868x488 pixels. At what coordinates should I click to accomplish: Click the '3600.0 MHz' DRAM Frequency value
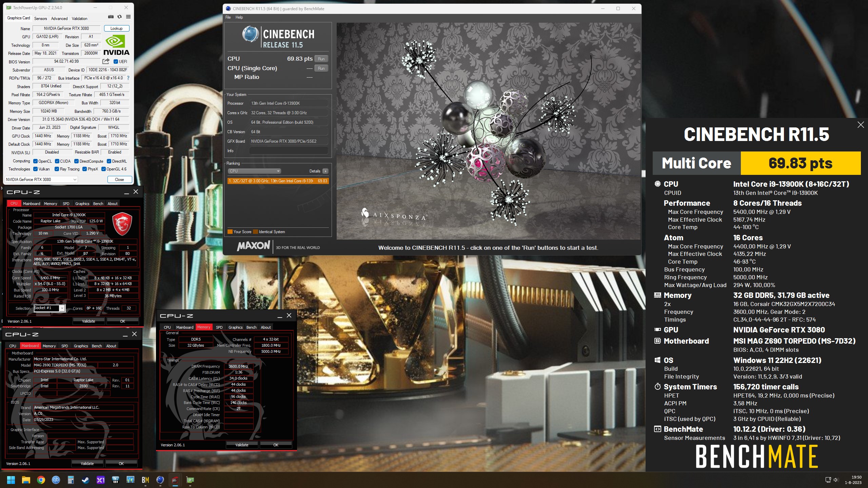238,366
